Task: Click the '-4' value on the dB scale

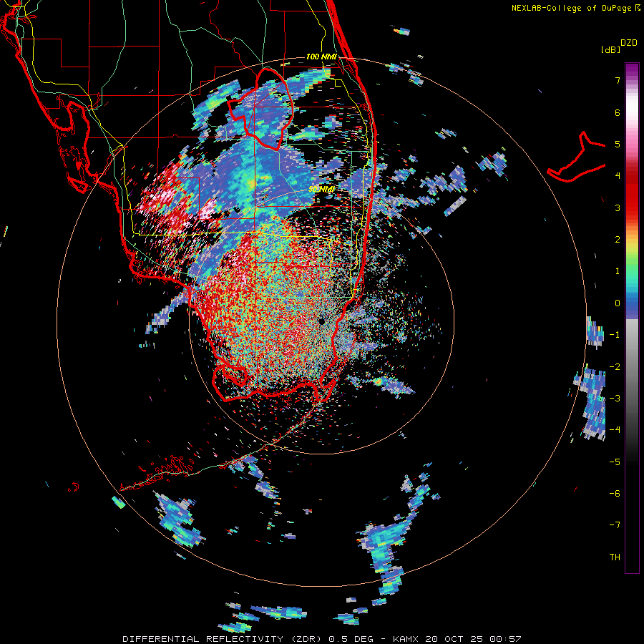Action: [615, 430]
